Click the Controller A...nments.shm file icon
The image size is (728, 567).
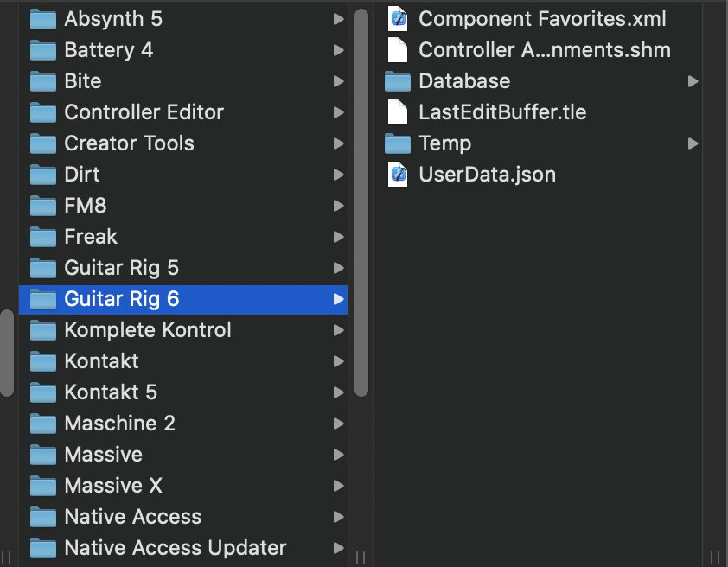398,50
